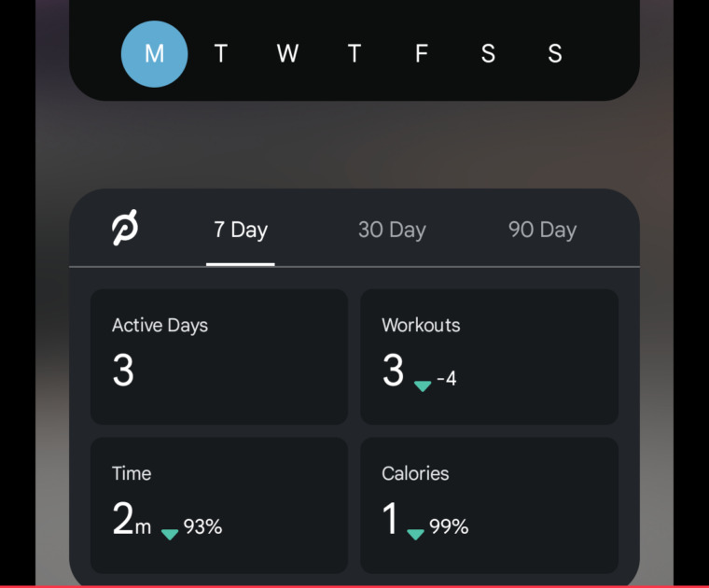Screen dimensions: 709x588
Task: Choose Tuesday, the T after M
Action: click(x=221, y=54)
